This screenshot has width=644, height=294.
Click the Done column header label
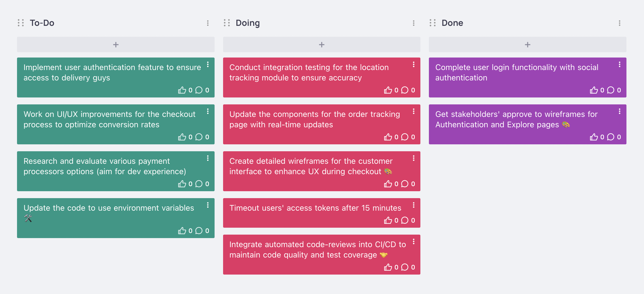click(x=452, y=23)
